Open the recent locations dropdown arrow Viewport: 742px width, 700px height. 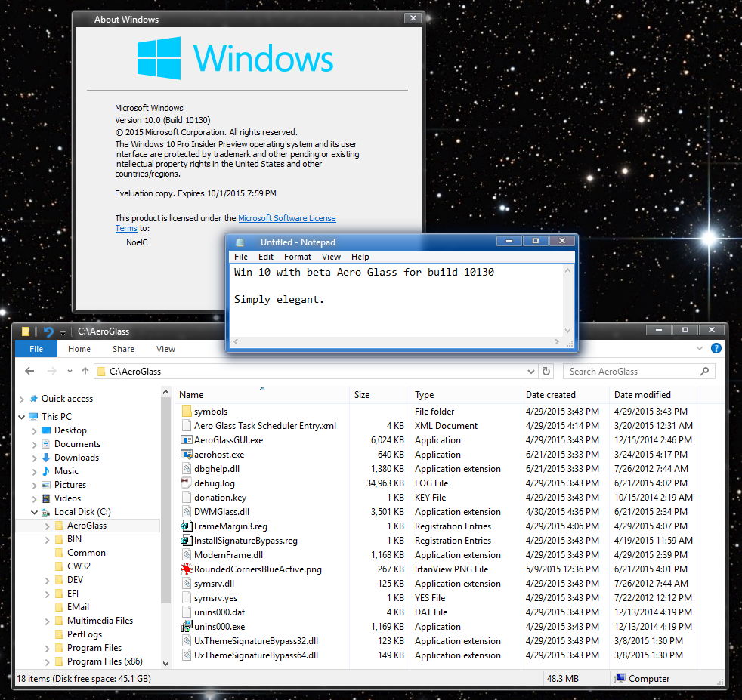(70, 371)
